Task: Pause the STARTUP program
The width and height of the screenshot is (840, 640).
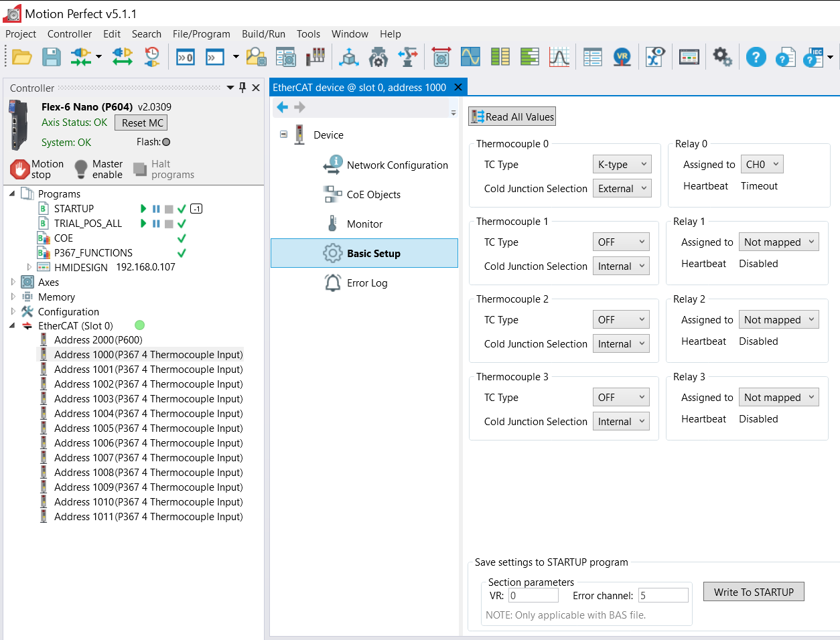Action: click(156, 209)
